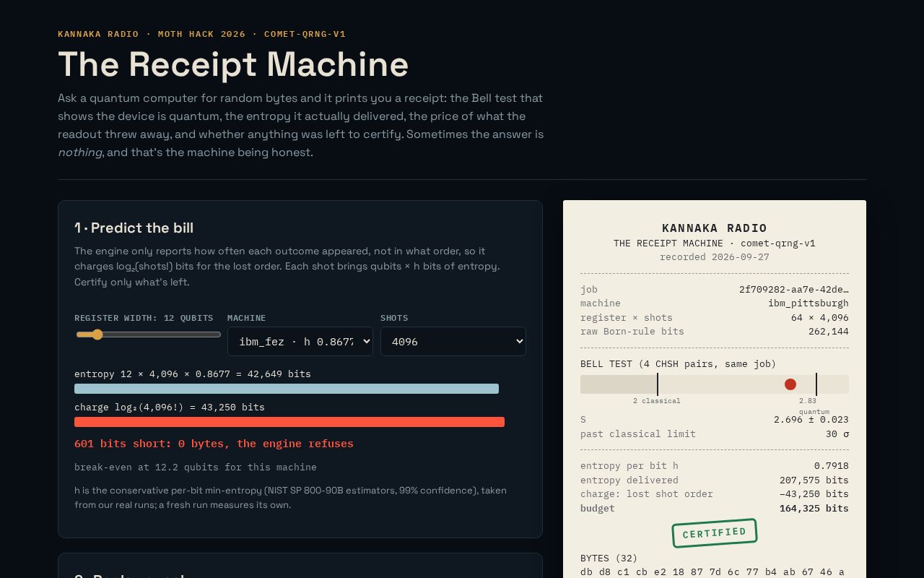Click the "1 · Predict the bill" heading

tap(134, 228)
